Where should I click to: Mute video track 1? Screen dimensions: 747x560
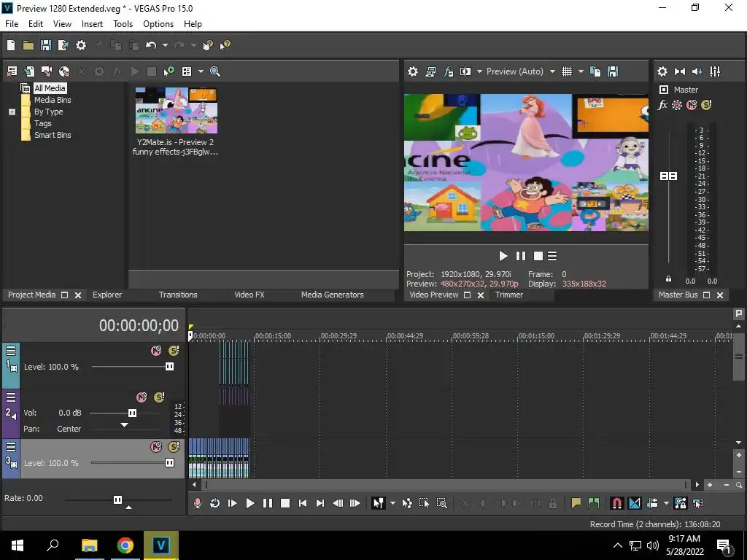coord(156,351)
